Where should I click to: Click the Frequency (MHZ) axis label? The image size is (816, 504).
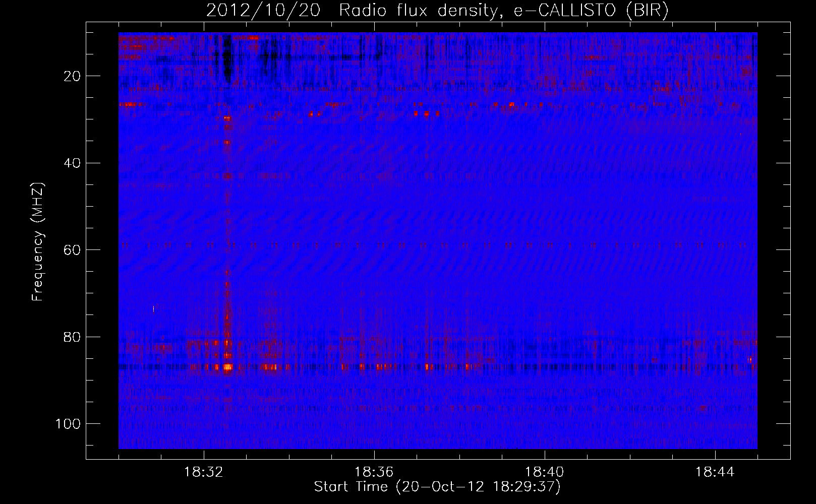tap(38, 241)
